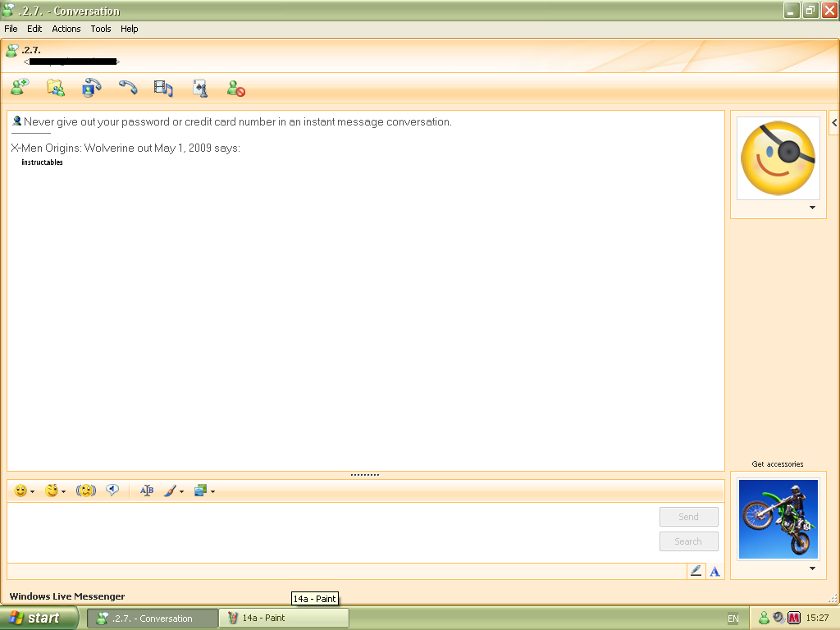Open the Messenger tray icon
This screenshot has height=630, width=840.
click(x=764, y=618)
